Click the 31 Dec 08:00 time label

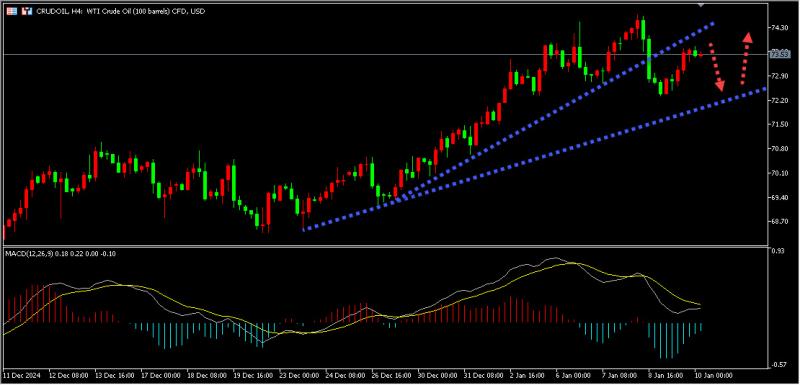point(484,374)
